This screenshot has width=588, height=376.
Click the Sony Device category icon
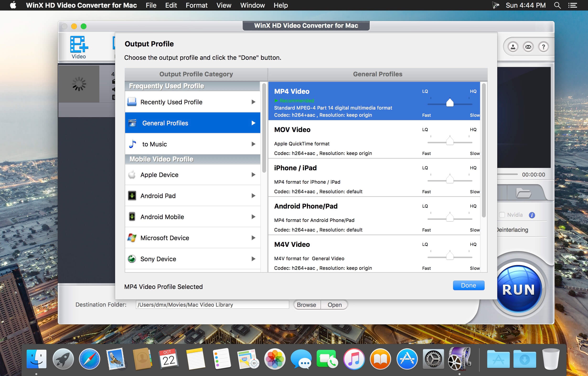pyautogui.click(x=132, y=259)
